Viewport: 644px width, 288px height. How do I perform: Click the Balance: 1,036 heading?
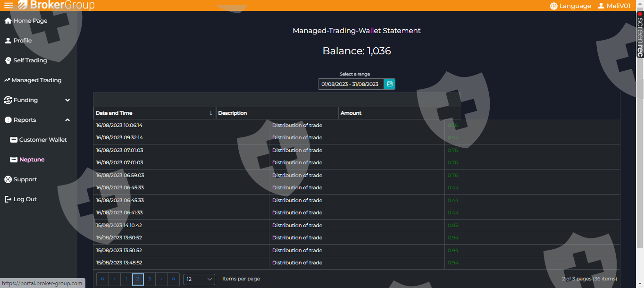357,51
